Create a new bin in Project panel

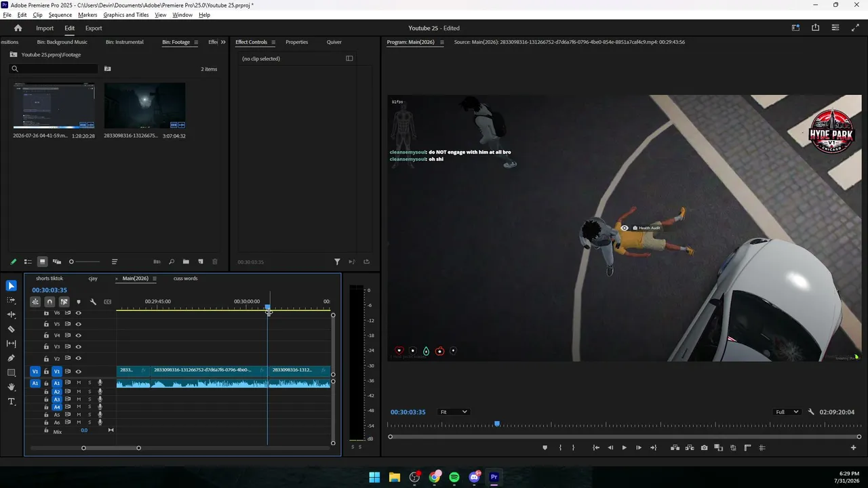point(186,262)
